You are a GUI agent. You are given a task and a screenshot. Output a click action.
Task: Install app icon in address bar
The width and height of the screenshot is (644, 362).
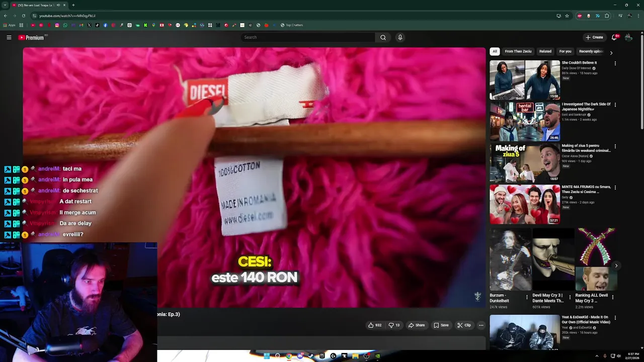(x=558, y=16)
